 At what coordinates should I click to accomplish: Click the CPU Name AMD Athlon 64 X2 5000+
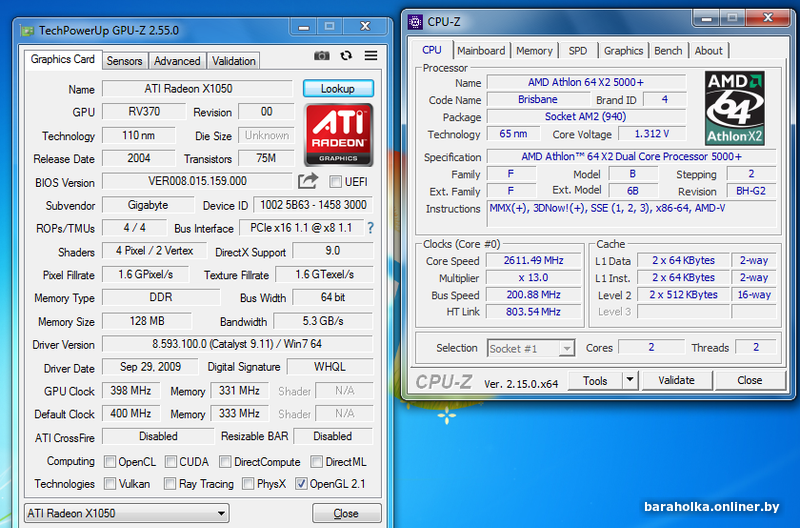[x=586, y=82]
